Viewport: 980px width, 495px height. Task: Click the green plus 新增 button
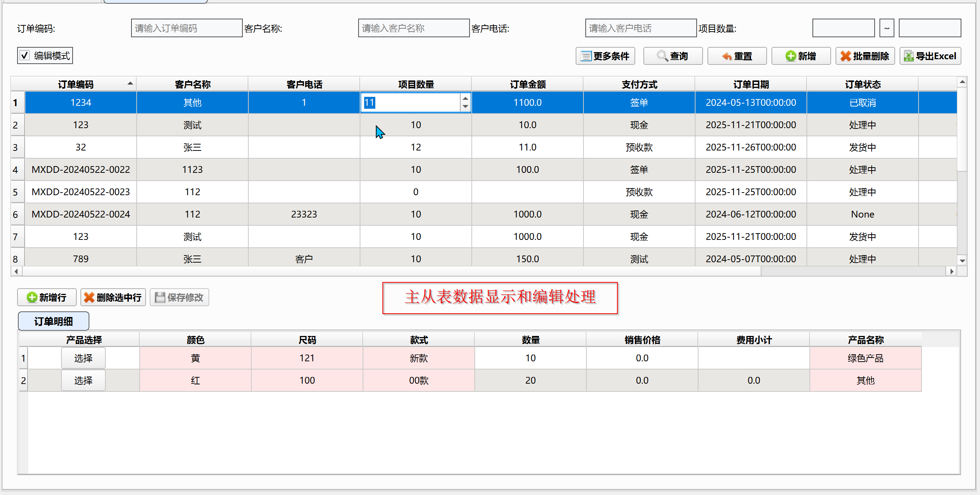pos(801,56)
